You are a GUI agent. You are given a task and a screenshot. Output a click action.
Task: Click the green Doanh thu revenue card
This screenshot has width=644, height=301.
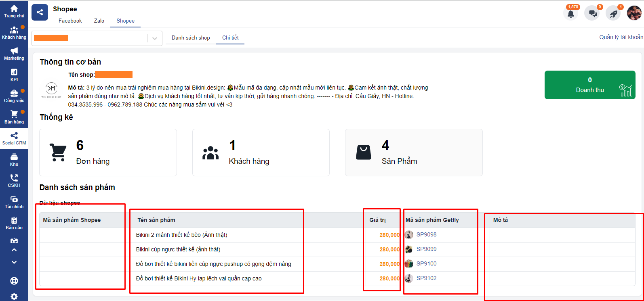(x=589, y=85)
